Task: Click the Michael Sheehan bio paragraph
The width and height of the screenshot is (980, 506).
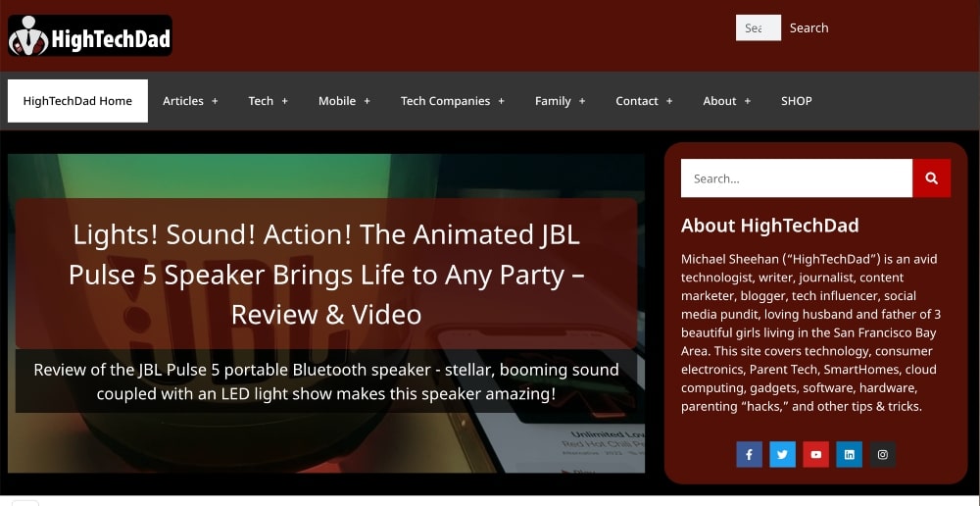Action: [x=810, y=332]
